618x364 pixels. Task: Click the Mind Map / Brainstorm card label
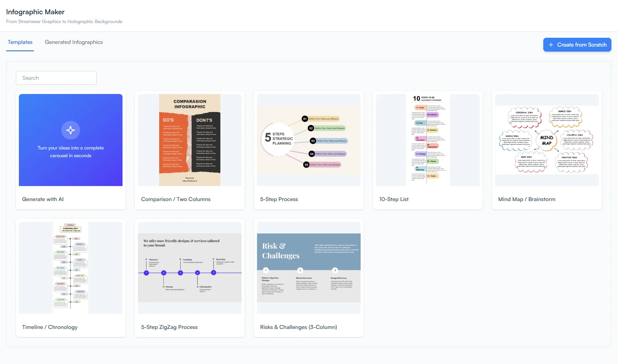(527, 199)
